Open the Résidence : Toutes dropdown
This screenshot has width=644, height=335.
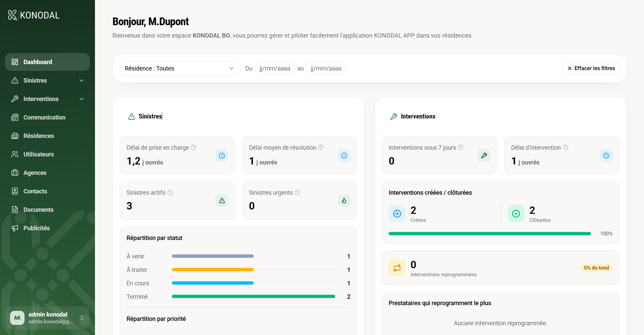tap(180, 68)
